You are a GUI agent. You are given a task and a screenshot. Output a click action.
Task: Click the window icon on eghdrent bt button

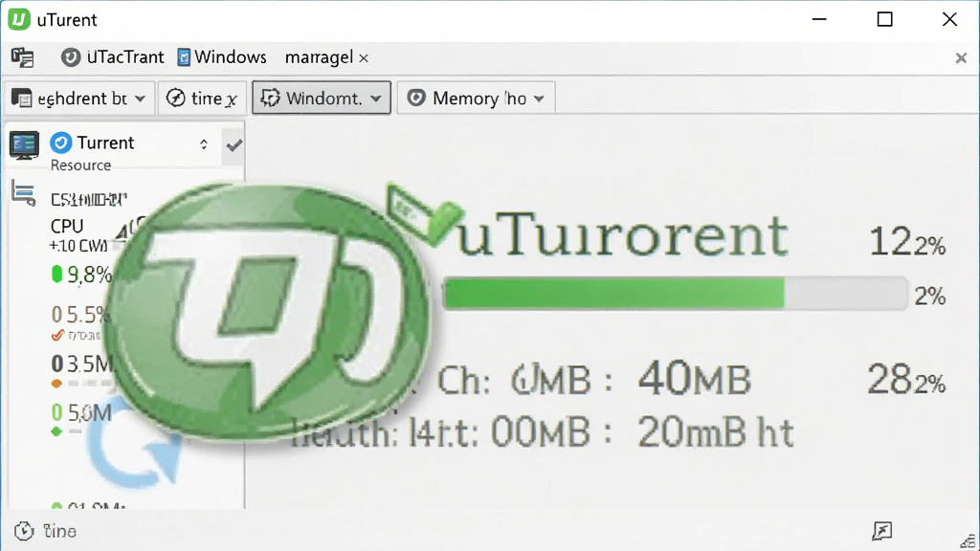point(21,99)
